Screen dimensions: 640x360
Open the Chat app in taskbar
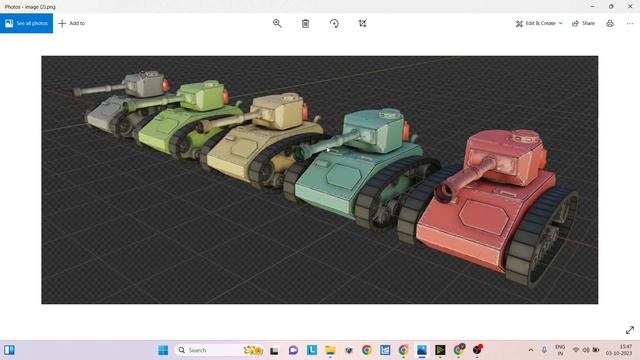(293, 350)
